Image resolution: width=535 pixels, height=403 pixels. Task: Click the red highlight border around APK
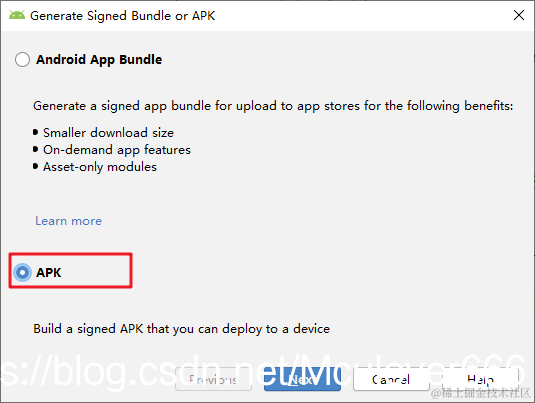pyautogui.click(x=70, y=270)
